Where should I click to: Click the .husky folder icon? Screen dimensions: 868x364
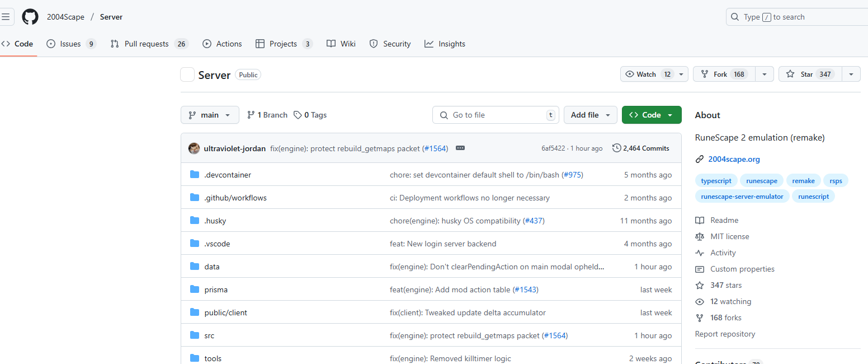pyautogui.click(x=195, y=221)
